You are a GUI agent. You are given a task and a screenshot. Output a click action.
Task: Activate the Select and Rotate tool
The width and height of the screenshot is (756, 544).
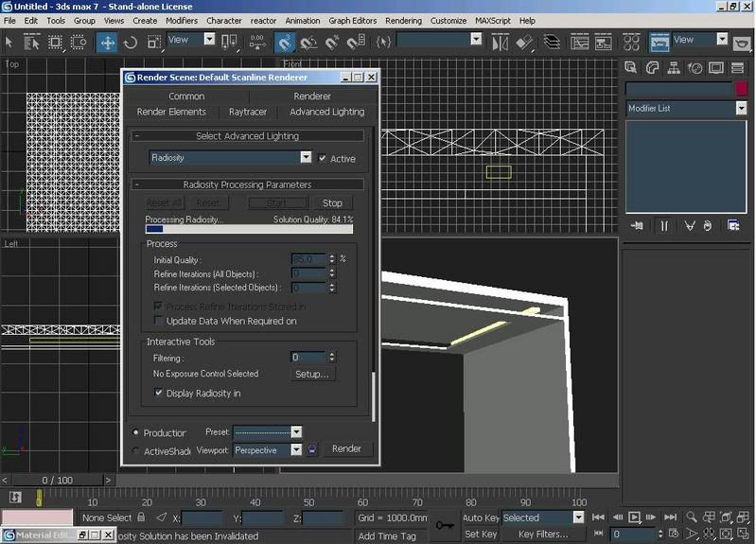(130, 42)
